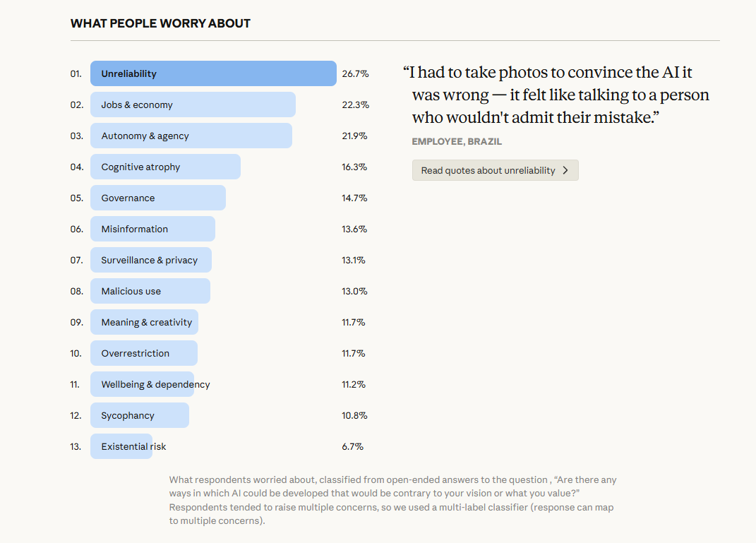This screenshot has height=543, width=756.
Task: Click the 26.7% value for Unreliability
Action: [x=355, y=73]
